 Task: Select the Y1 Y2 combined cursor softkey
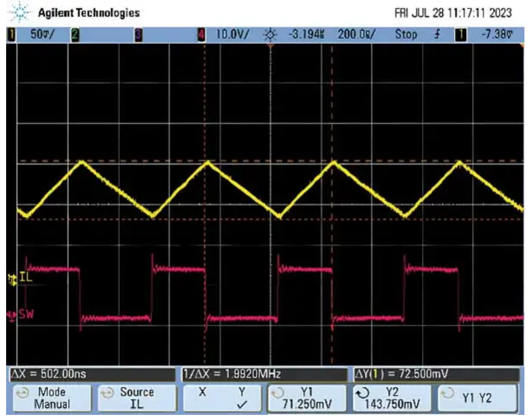pos(477,398)
